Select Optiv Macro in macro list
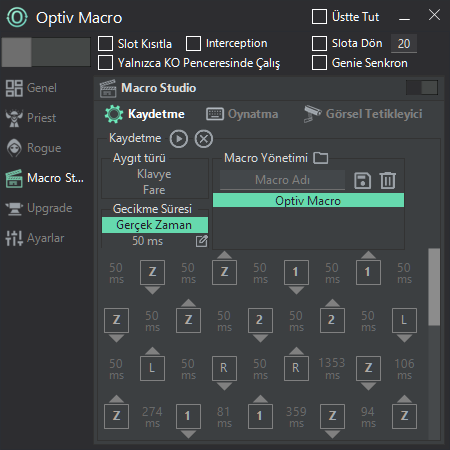Screen dimensions: 450x450 308,201
